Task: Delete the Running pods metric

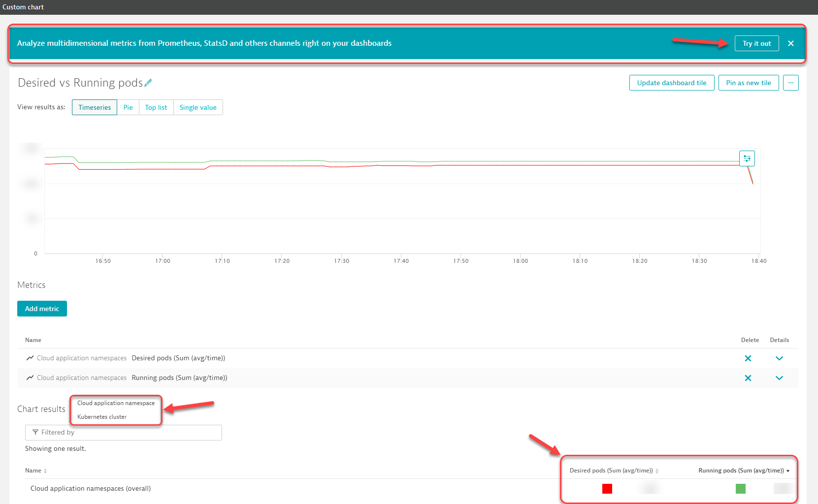Action: [748, 378]
